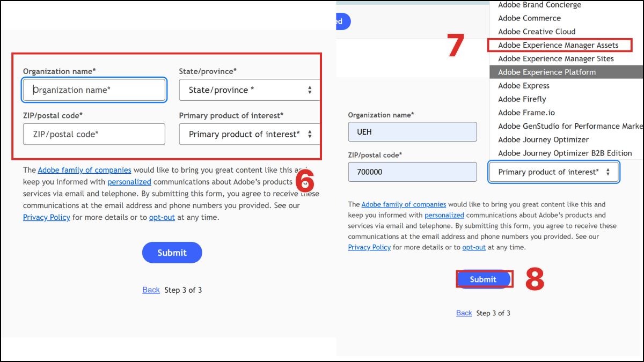Pick the highlighted Adobe Experience Platform option
Image resolution: width=644 pixels, height=362 pixels.
point(566,72)
